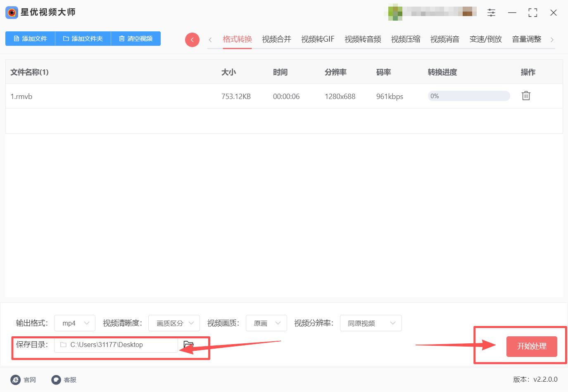Click the red back arrow circle button
Viewport: 568px width, 392px height.
(x=192, y=40)
